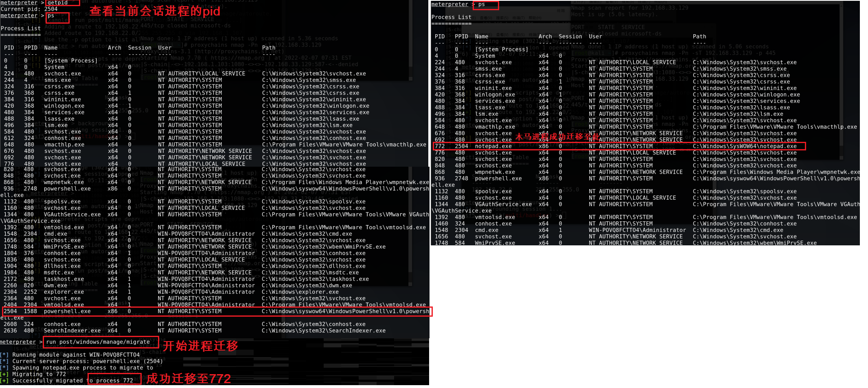Image resolution: width=868 pixels, height=388 pixels.
Task: Click msdtc.exe process name cell
Action: pos(59,273)
